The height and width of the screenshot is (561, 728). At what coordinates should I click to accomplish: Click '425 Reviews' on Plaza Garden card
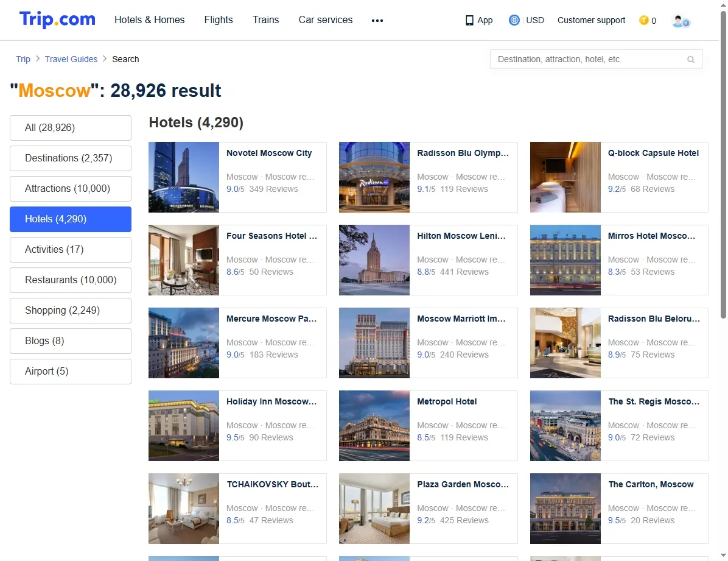coord(464,521)
